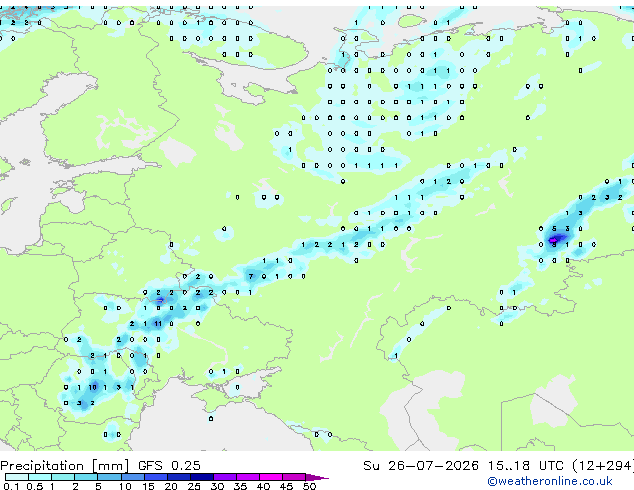The width and height of the screenshot is (634, 490).
Task: Choose the 2–5 mm legend color segment
Action: click(x=86, y=477)
